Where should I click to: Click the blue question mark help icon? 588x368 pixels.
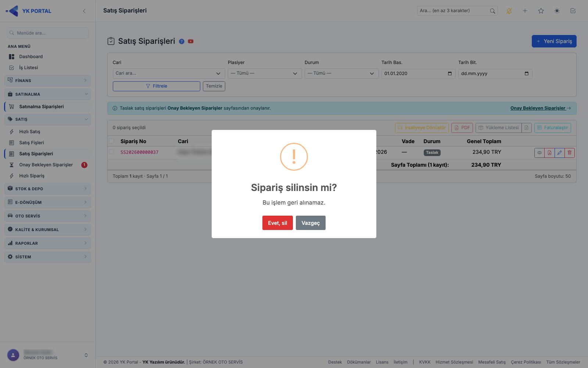182,41
